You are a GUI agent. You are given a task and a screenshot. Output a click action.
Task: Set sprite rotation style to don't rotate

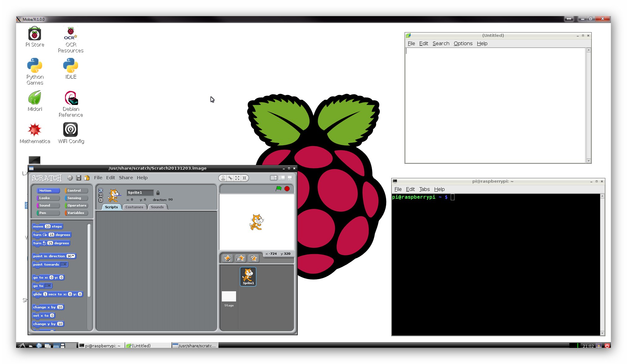pyautogui.click(x=101, y=200)
